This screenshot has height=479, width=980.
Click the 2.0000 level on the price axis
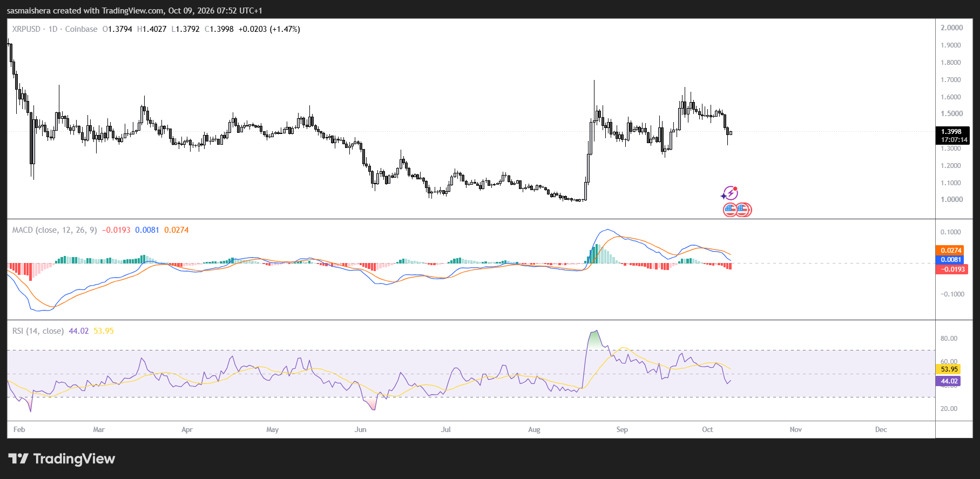pos(952,28)
